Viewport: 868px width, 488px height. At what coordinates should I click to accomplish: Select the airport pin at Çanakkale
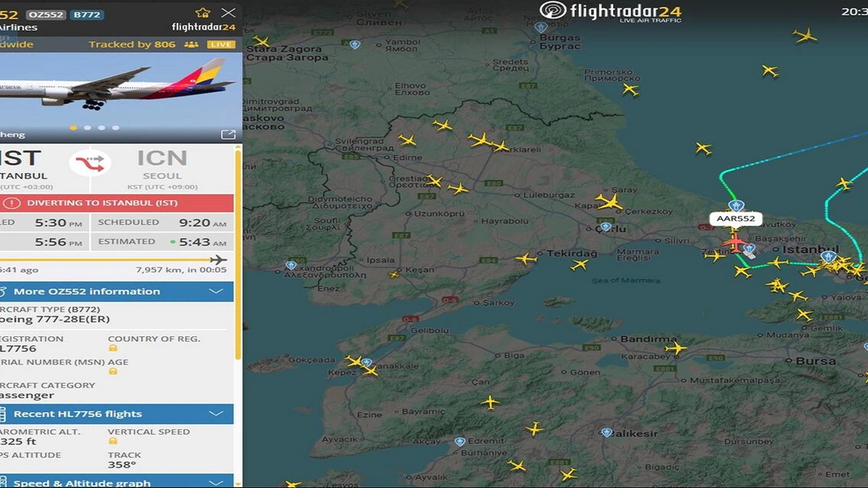pyautogui.click(x=367, y=363)
